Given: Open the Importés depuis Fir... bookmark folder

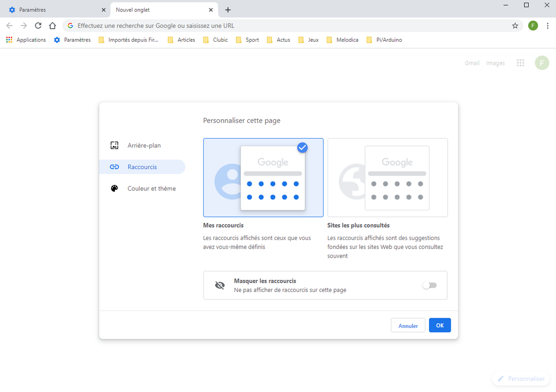Looking at the screenshot, I should tap(128, 40).
